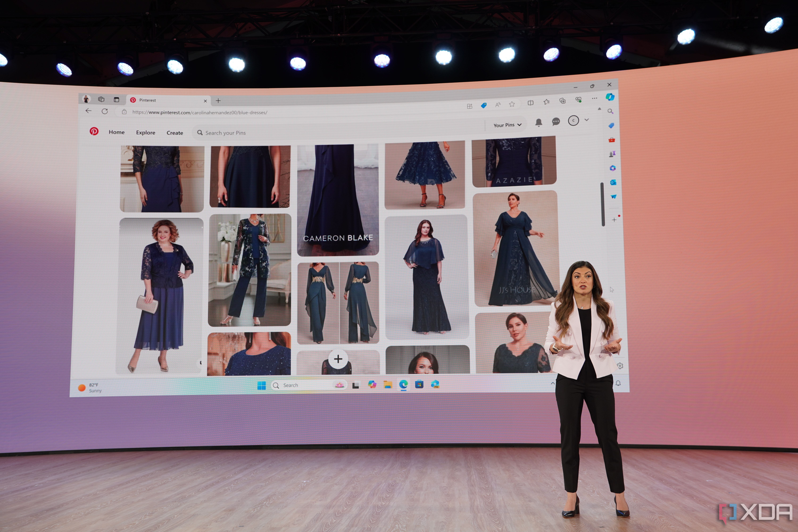The height and width of the screenshot is (532, 798).
Task: Expand the accounts chevron beside profile
Action: [x=587, y=120]
